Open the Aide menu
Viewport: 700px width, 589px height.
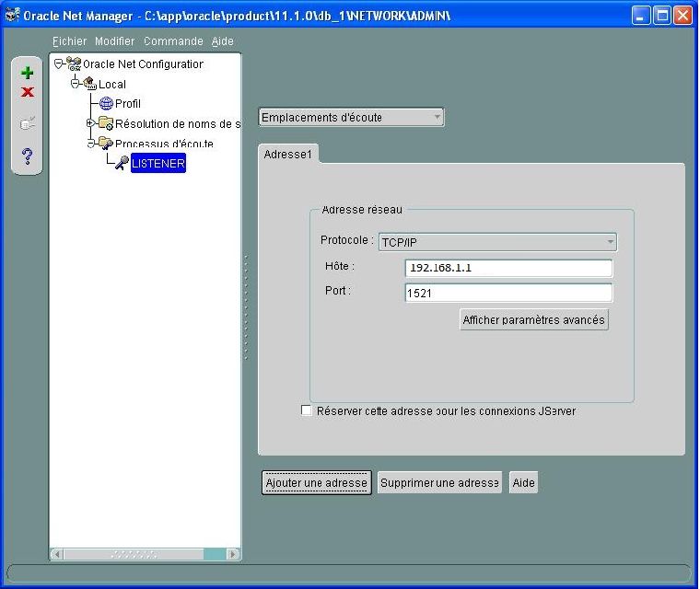pyautogui.click(x=222, y=41)
